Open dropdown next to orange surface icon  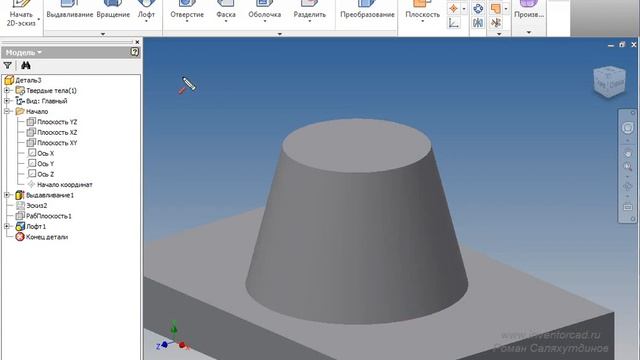pyautogui.click(x=506, y=8)
